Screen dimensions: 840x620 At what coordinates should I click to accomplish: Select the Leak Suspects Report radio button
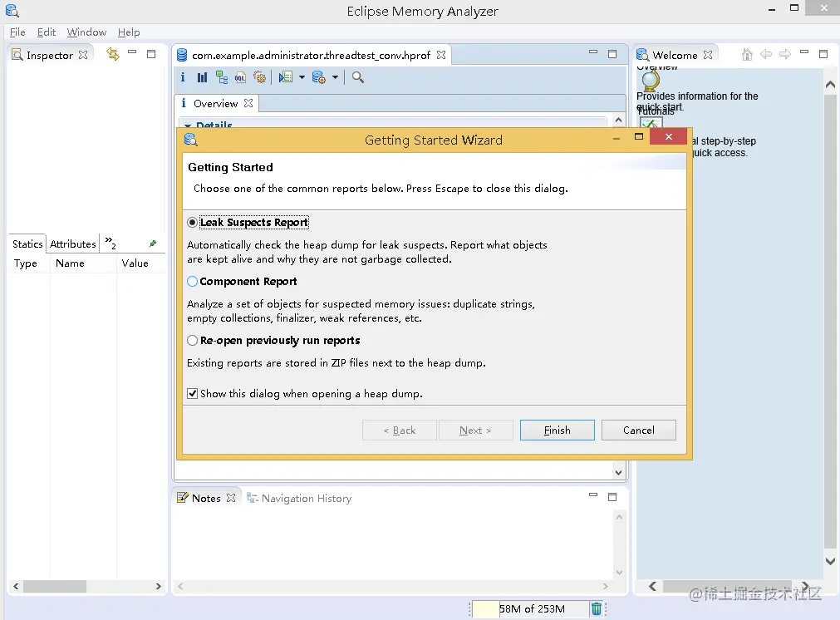pyautogui.click(x=192, y=222)
